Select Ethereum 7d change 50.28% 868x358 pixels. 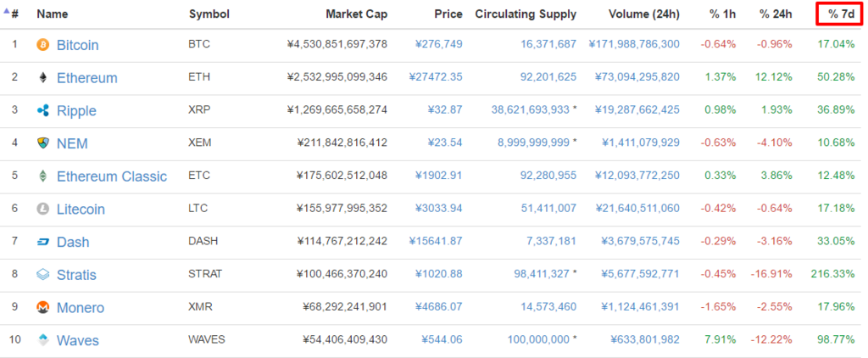[836, 77]
